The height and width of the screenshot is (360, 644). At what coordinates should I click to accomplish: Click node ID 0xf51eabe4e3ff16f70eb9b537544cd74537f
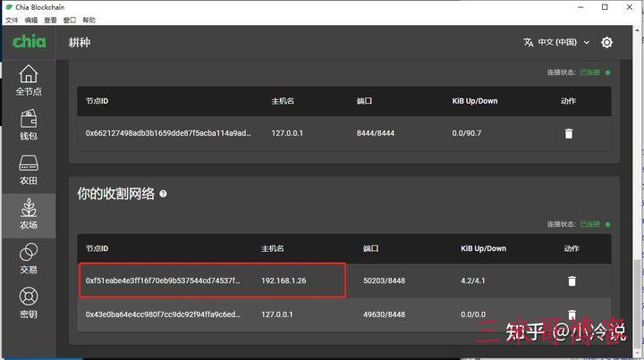point(163,280)
